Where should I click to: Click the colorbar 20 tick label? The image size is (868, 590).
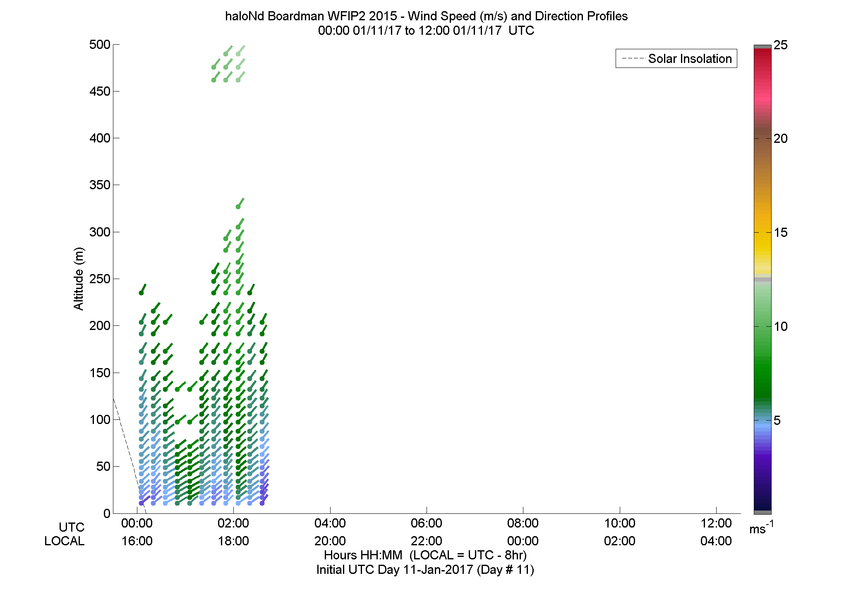click(x=780, y=139)
